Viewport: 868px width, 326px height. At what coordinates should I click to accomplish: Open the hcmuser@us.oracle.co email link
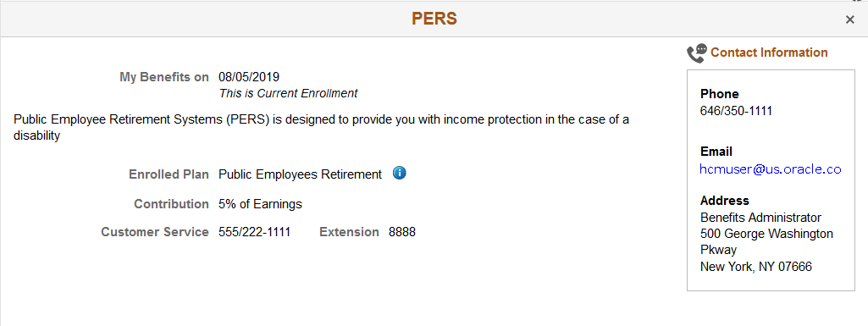click(771, 169)
